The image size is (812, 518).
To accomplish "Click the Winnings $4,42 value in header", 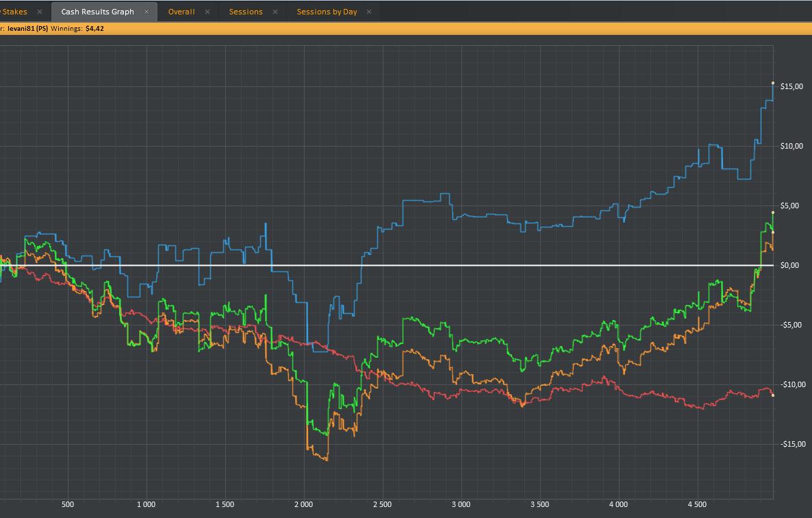I will point(94,29).
